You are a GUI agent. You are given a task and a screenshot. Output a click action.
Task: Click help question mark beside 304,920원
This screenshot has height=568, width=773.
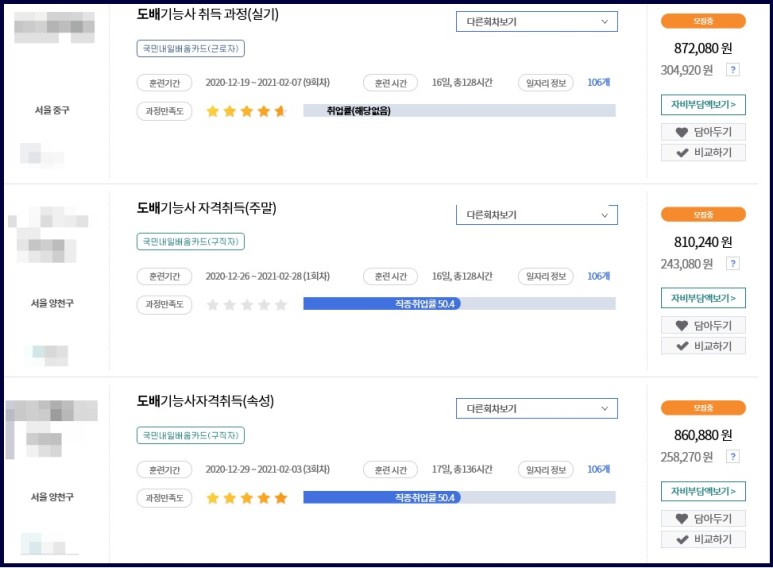(x=733, y=70)
